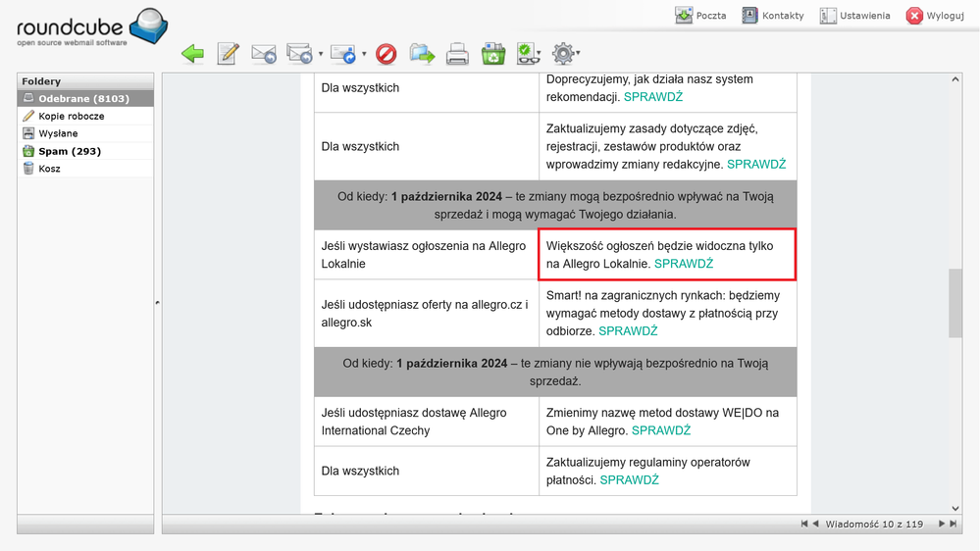
Task: Go to the last message
Action: point(954,524)
